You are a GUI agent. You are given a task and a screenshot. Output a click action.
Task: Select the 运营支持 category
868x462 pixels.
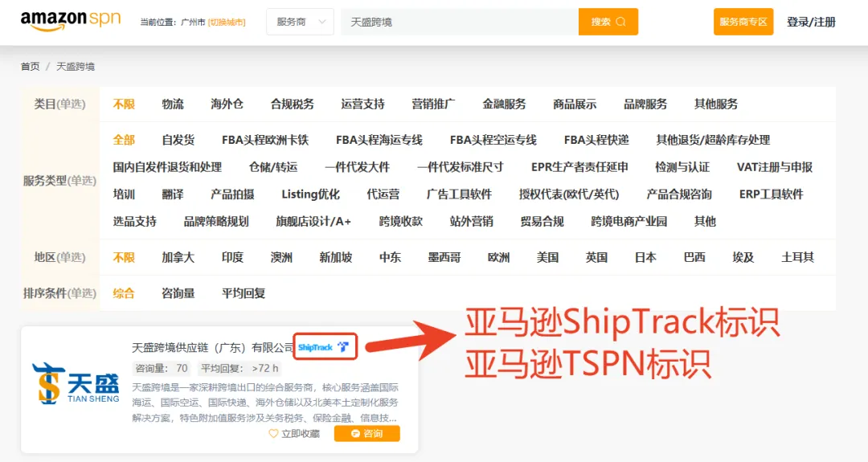362,104
